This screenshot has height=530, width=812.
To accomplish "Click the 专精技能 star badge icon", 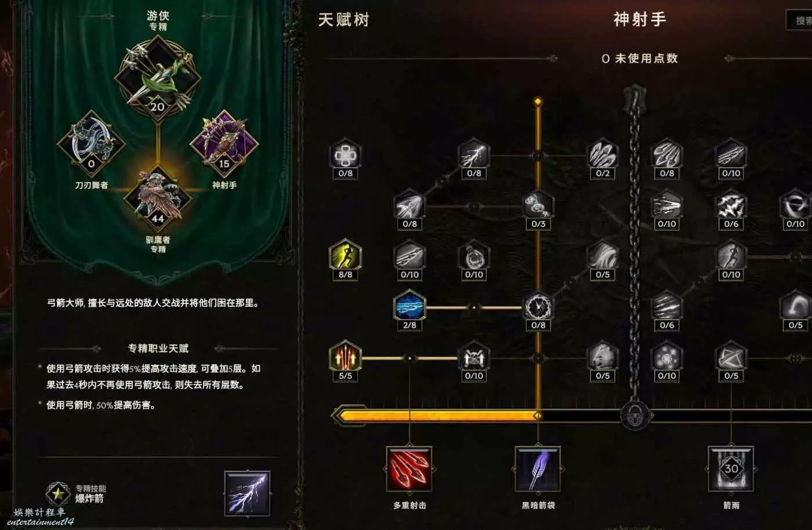I will (x=58, y=493).
